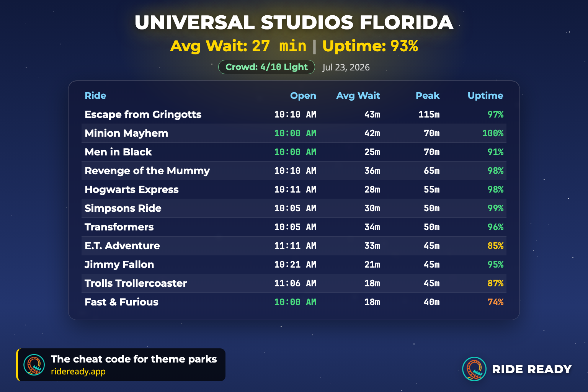The image size is (588, 392).
Task: Select Men in Black open time "10:00 AM"
Action: 295,152
